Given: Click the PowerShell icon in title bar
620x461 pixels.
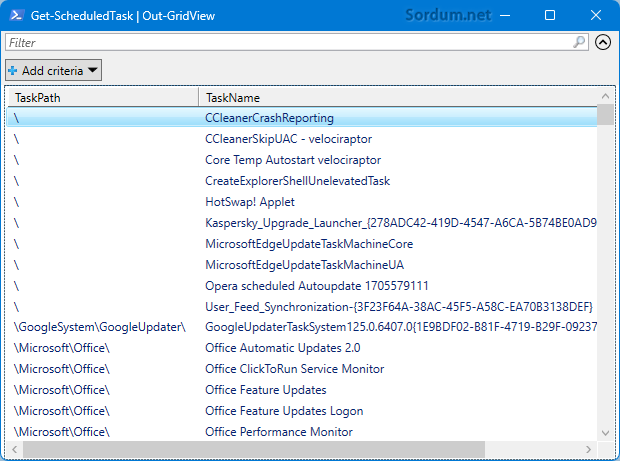Looking at the screenshot, I should pyautogui.click(x=16, y=15).
